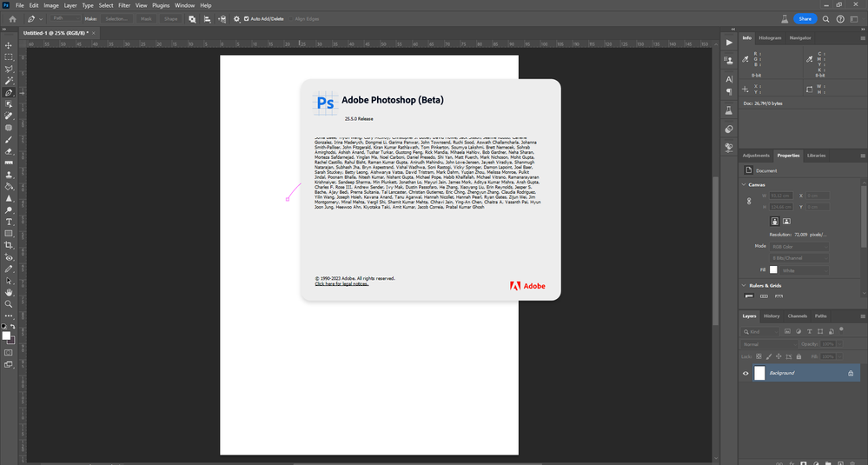Image resolution: width=868 pixels, height=465 pixels.
Task: Open the canvas Mode RGB Color dropdown
Action: click(798, 246)
